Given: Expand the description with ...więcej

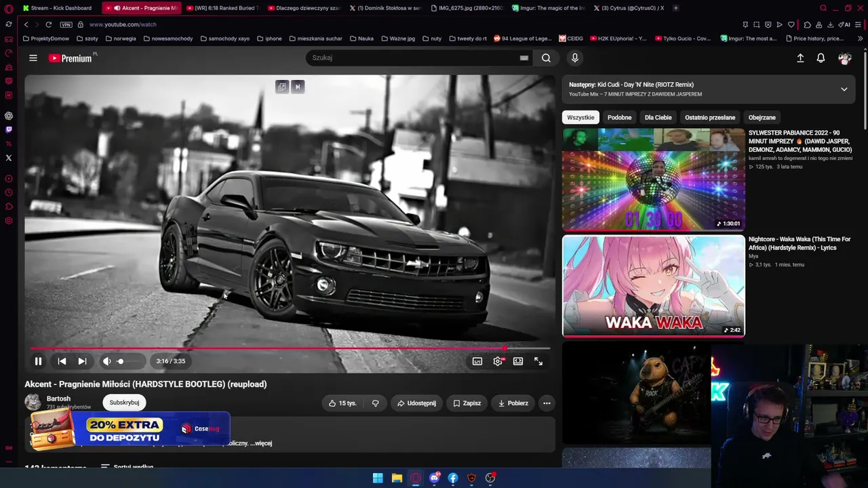Looking at the screenshot, I should (261, 443).
